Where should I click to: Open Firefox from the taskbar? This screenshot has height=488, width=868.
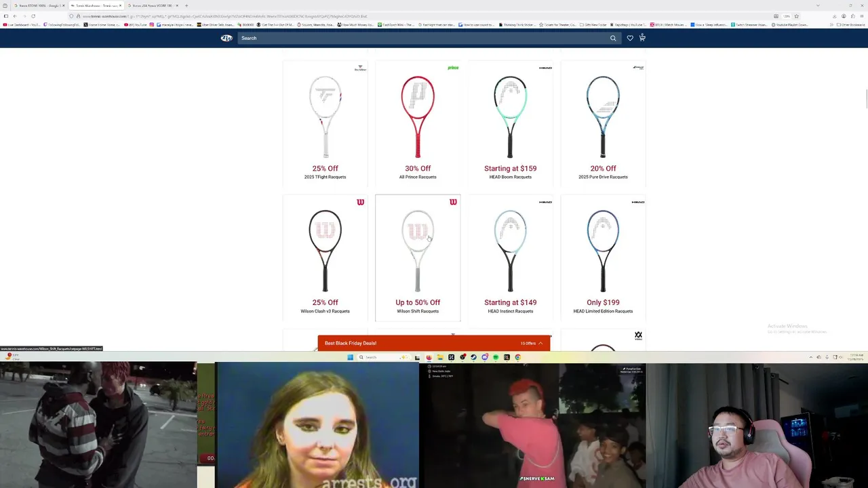coord(429,357)
